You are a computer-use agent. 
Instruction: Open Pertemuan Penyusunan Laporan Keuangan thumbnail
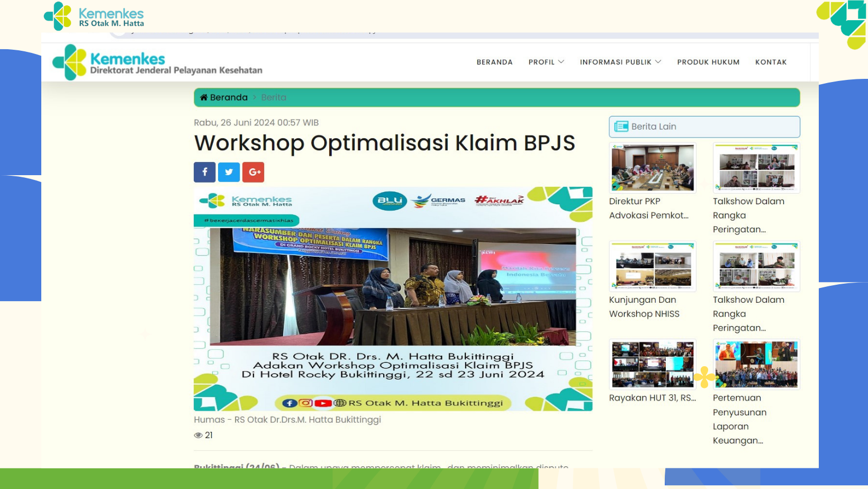pos(756,364)
